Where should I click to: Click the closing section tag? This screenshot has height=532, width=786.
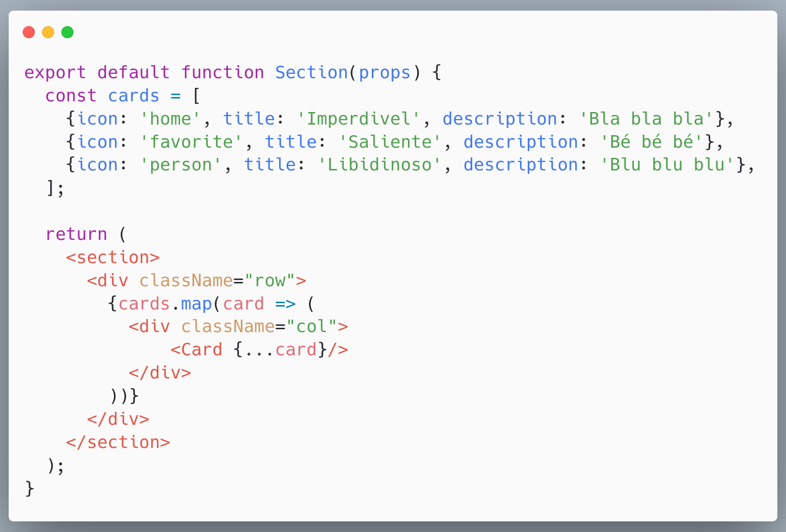pyautogui.click(x=118, y=442)
